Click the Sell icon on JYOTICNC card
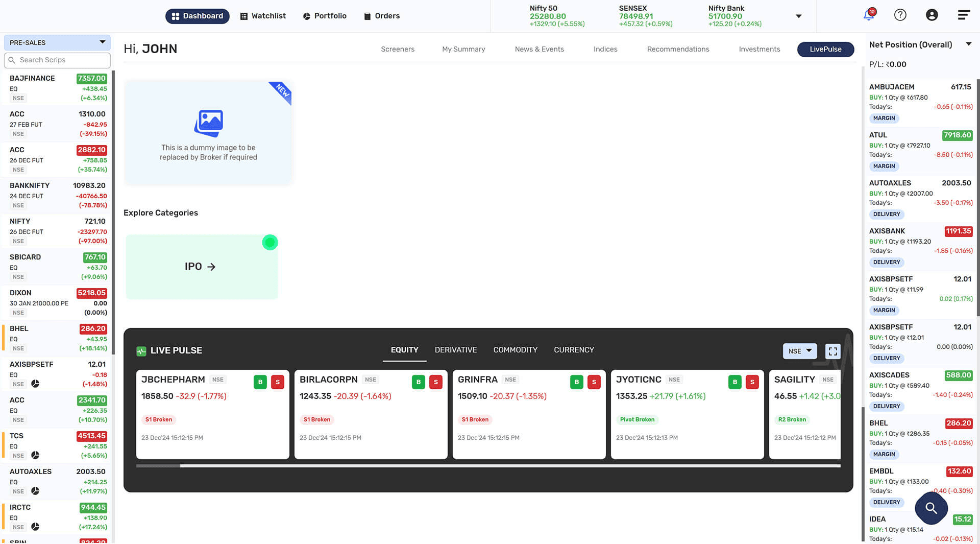Viewport: 980px width, 544px height. [x=752, y=382]
